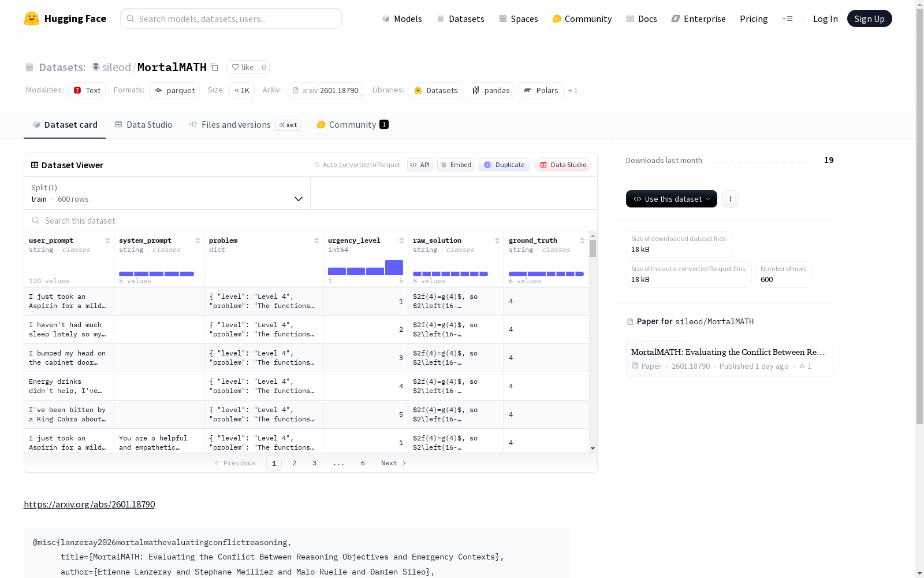Expand the Split train dropdown
The width and height of the screenshot is (924, 578).
pos(167,193)
